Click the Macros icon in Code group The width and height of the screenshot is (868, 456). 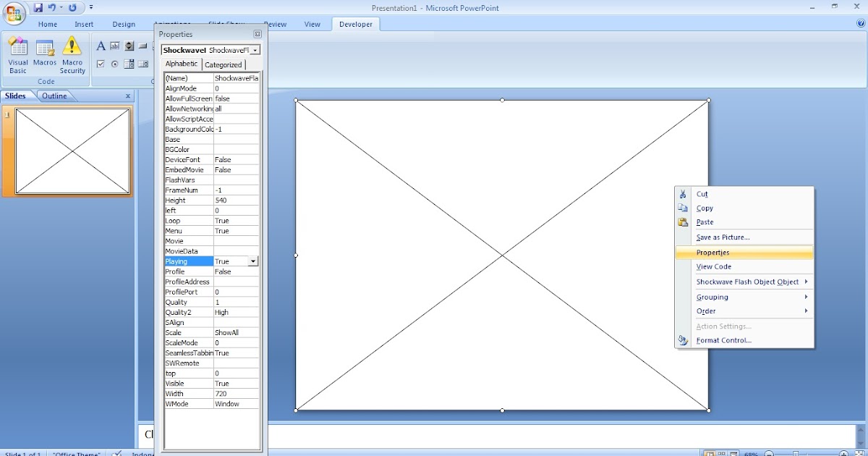(45, 55)
